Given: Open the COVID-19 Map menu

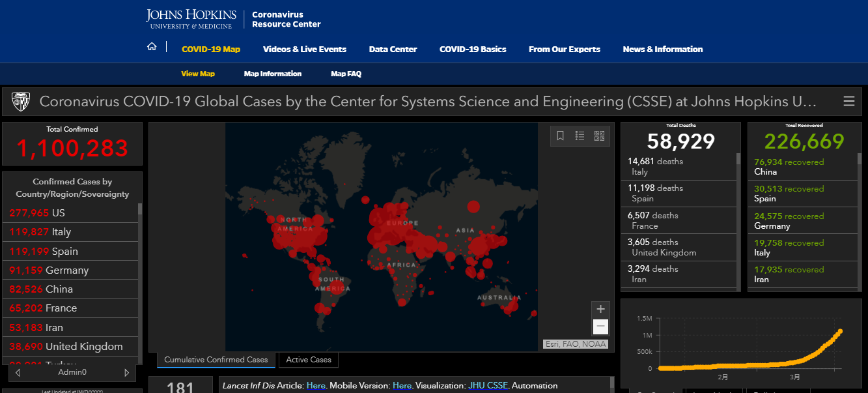Looking at the screenshot, I should [x=211, y=50].
